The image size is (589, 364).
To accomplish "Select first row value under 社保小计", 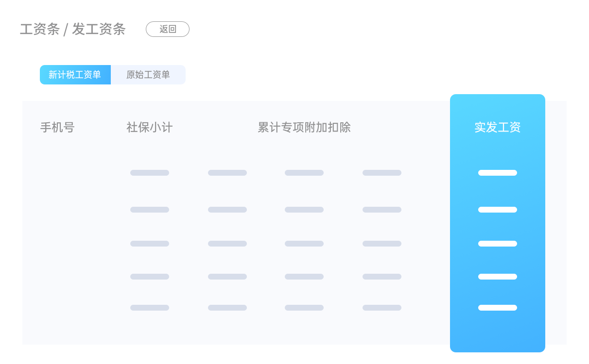I will pos(150,173).
